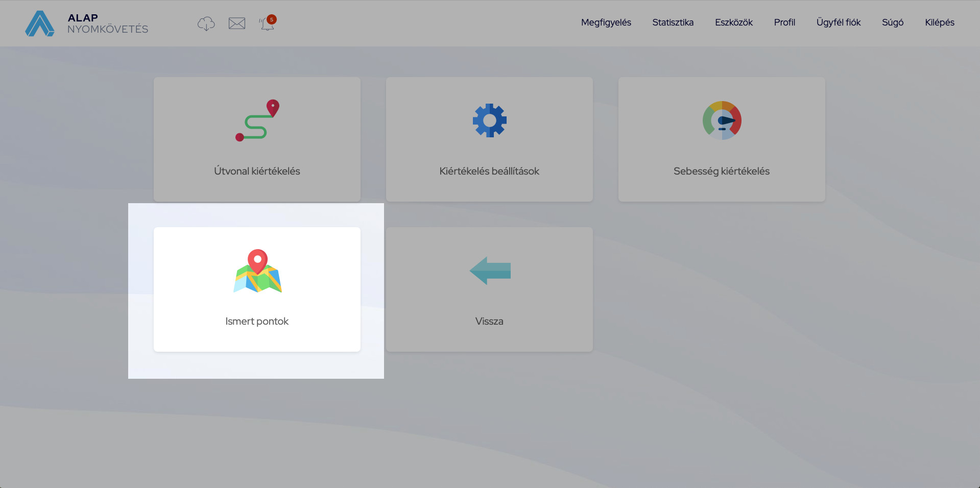The width and height of the screenshot is (980, 488).
Task: Open the Megfigyelés menu
Action: pos(606,22)
